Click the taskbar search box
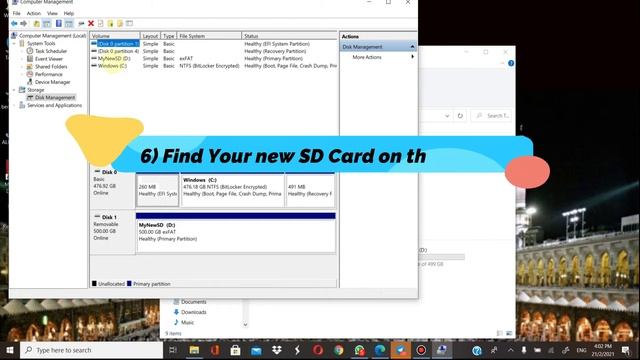Viewport: 640px width, 360px height. pos(91,350)
